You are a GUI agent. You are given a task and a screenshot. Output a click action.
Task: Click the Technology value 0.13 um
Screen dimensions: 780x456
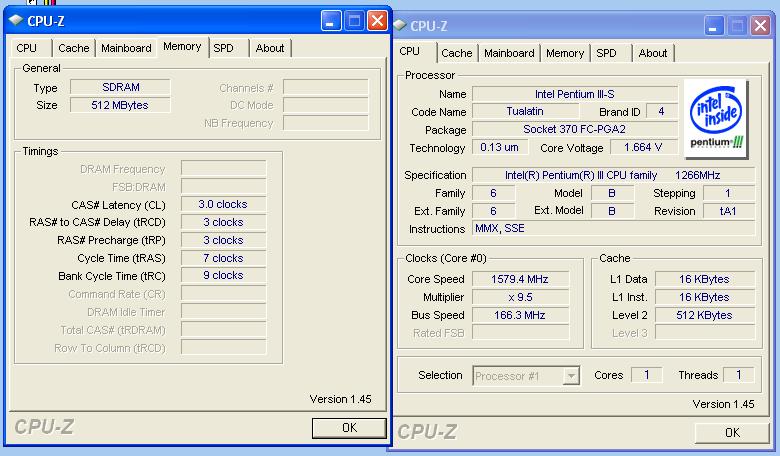[499, 147]
